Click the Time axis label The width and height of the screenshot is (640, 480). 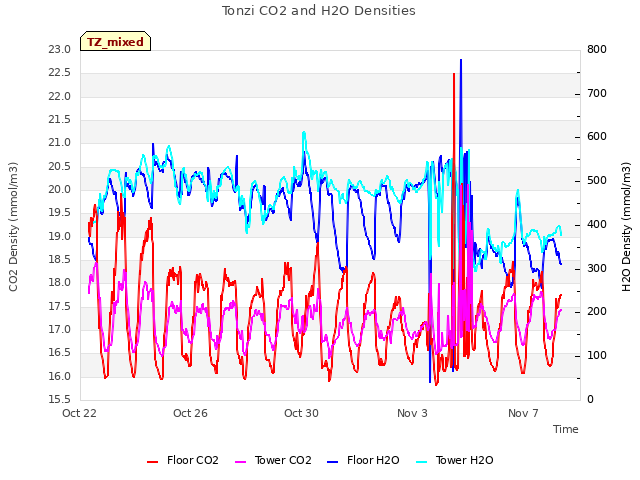click(x=566, y=429)
